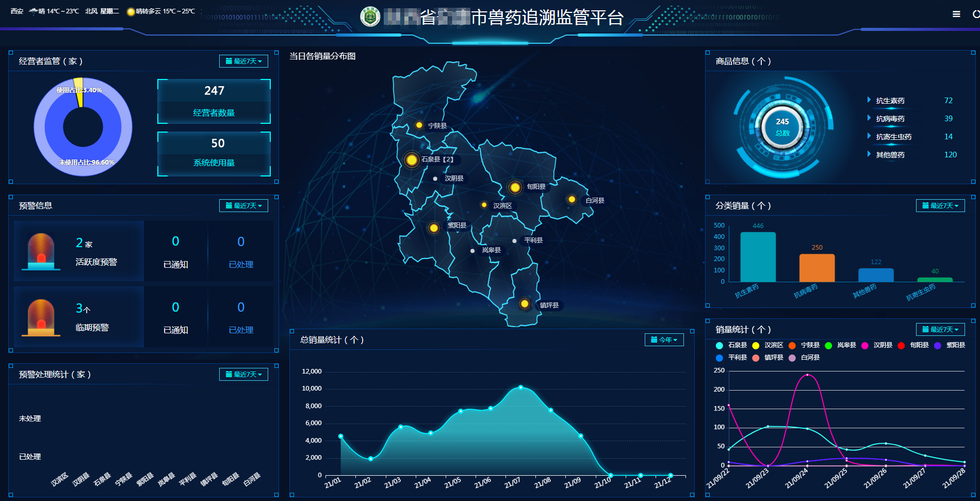This screenshot has height=501, width=980.
Task: Select the 镇坪县 marker on the map
Action: pyautogui.click(x=525, y=304)
